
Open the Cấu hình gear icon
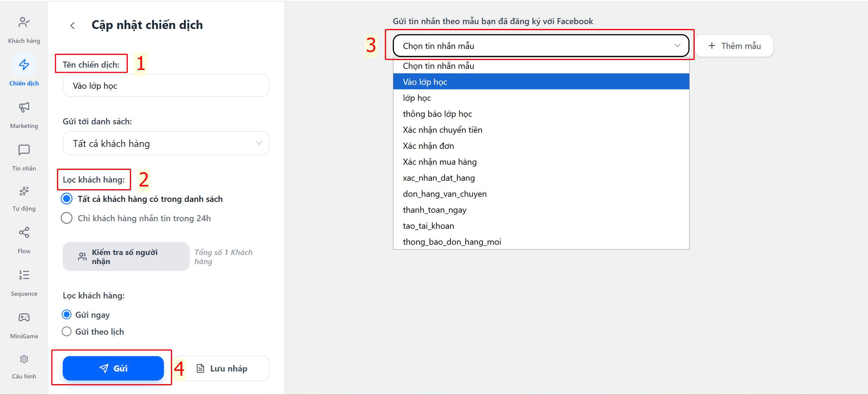point(24,359)
